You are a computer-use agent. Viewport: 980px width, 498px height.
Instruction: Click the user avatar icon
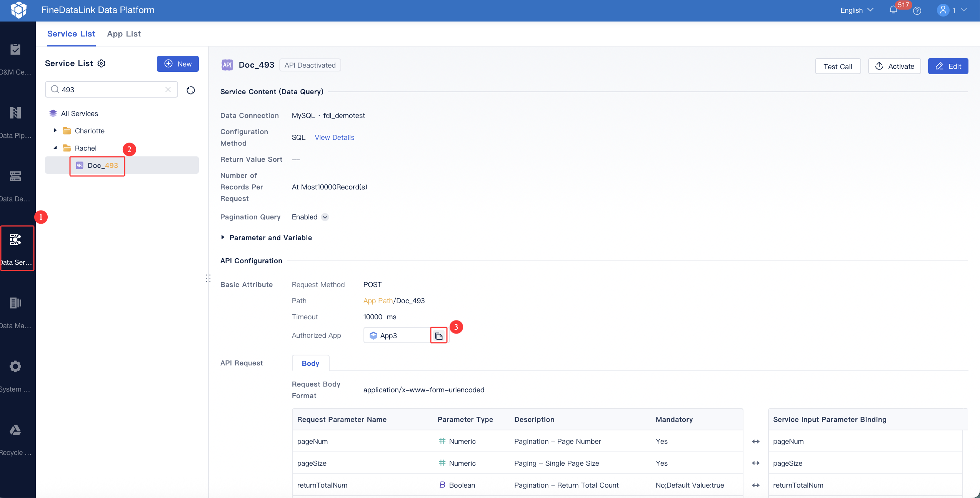click(x=943, y=10)
